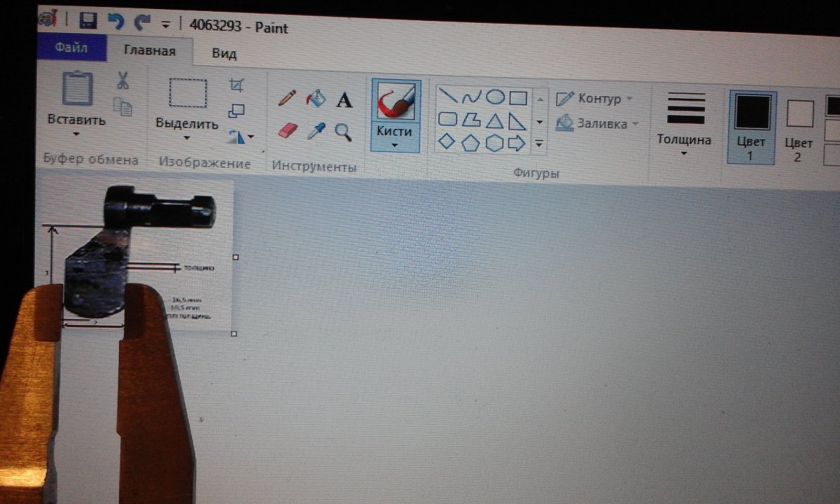Choose the Diamond shape
This screenshot has width=840, height=504.
447,142
